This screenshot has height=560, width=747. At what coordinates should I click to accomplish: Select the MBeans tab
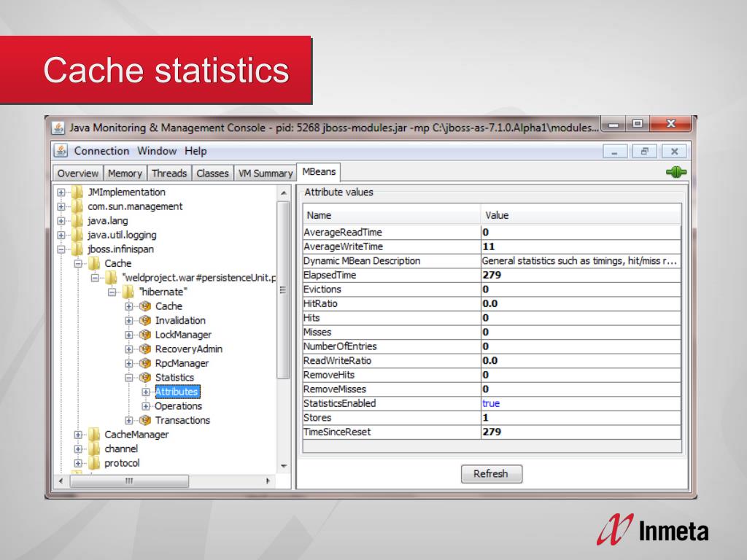319,172
